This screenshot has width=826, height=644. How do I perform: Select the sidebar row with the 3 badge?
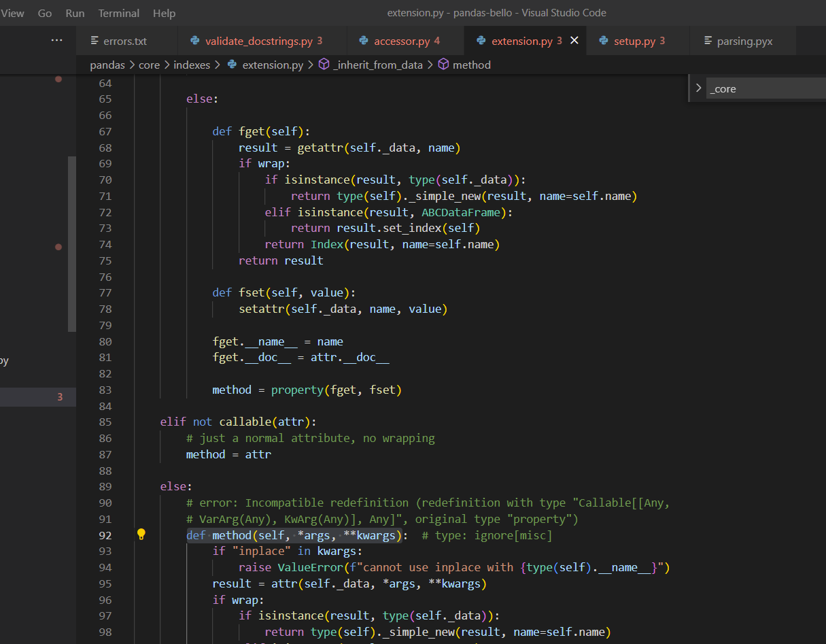coord(38,397)
